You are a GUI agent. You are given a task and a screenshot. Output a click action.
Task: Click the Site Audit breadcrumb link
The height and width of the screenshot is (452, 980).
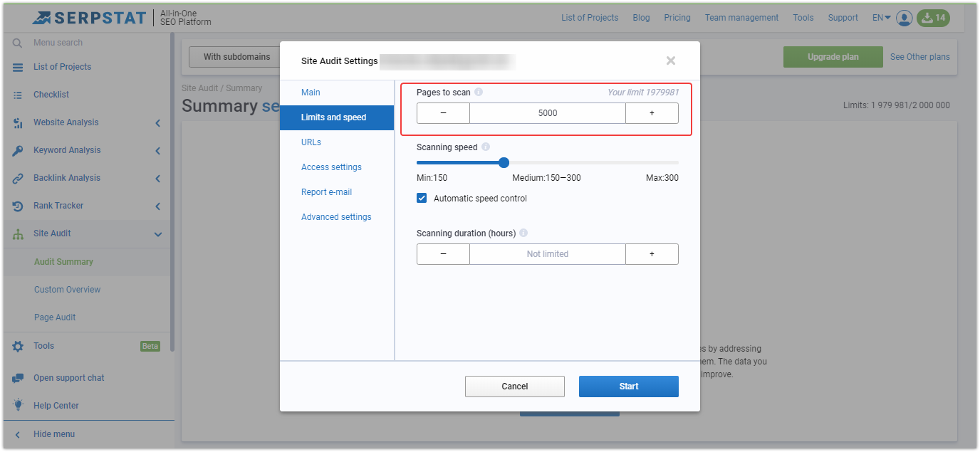click(200, 88)
